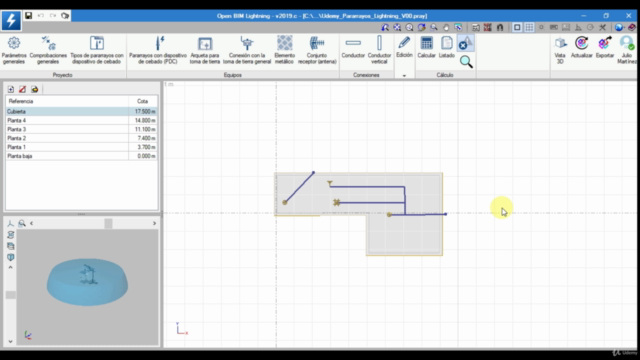Expand the Edición dropdown arrow
The width and height of the screenshot is (640, 360).
pyautogui.click(x=404, y=76)
